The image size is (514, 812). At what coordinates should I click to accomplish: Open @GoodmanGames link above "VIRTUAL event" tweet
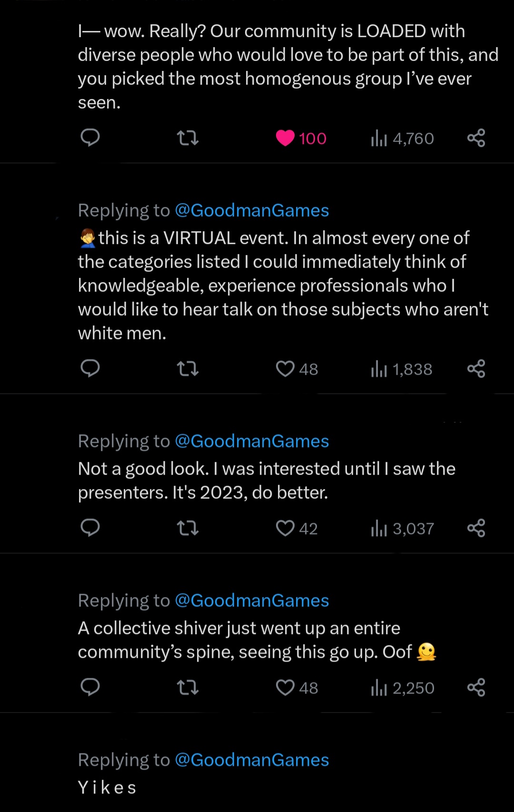252,210
